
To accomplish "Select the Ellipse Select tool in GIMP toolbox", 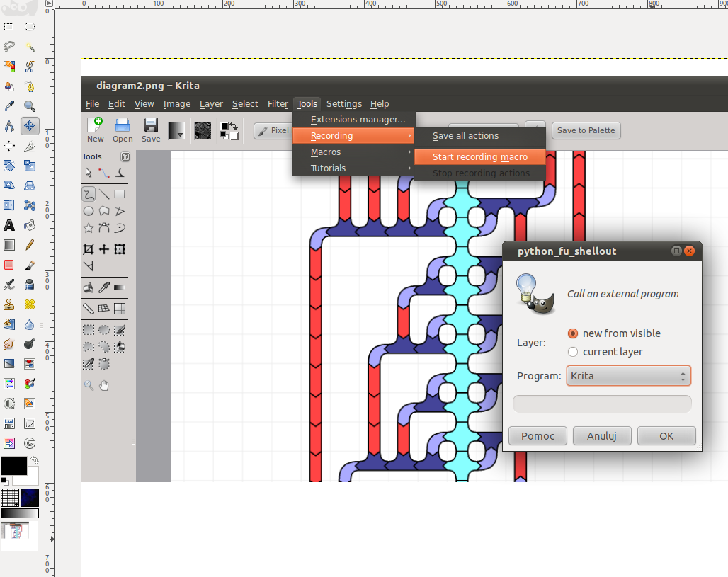I will (30, 27).
